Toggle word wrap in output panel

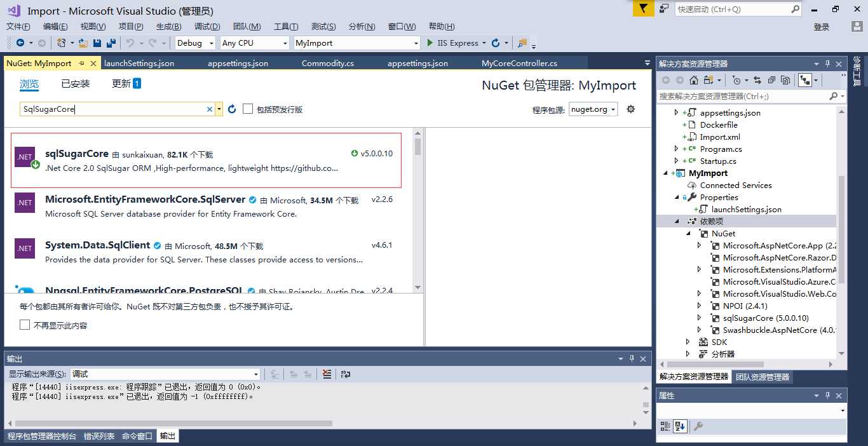point(346,374)
